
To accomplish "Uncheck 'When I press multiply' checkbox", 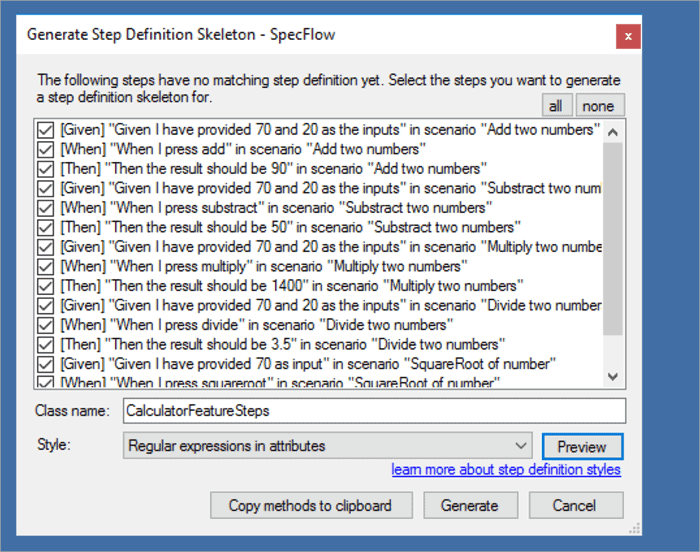I will point(46,267).
